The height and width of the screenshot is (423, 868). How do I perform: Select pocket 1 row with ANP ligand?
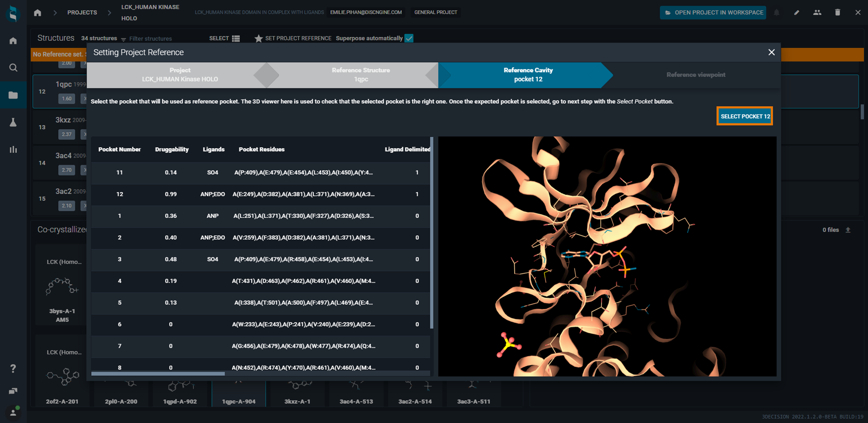point(260,216)
